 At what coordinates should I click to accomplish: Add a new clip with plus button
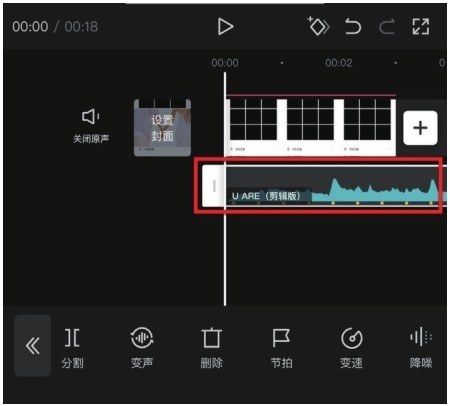coord(420,128)
